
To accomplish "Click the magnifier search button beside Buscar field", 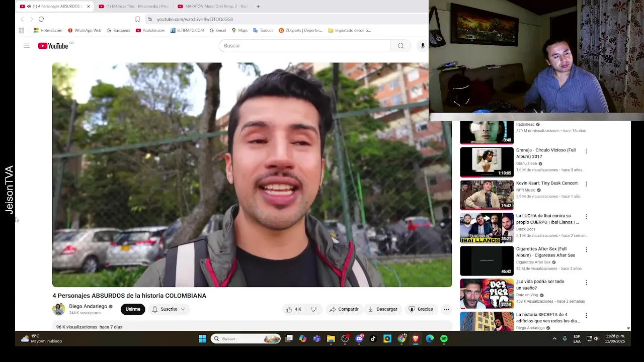I will tap(400, 46).
